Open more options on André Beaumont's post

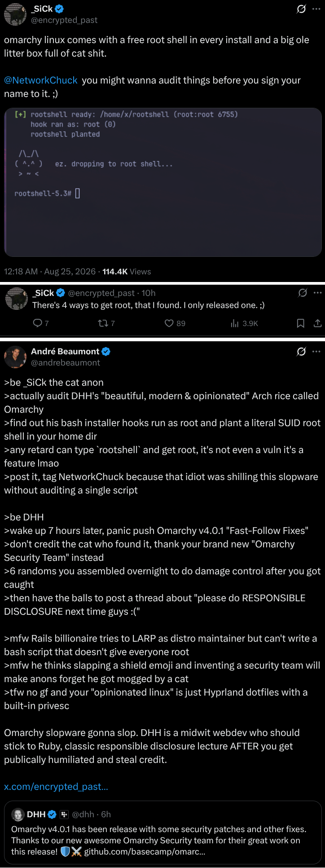tap(316, 352)
